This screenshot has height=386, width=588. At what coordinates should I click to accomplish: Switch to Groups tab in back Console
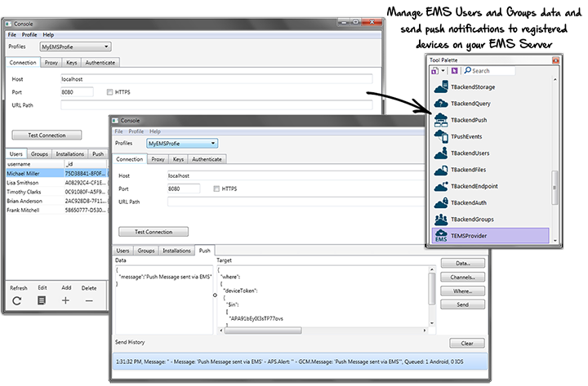click(x=39, y=154)
